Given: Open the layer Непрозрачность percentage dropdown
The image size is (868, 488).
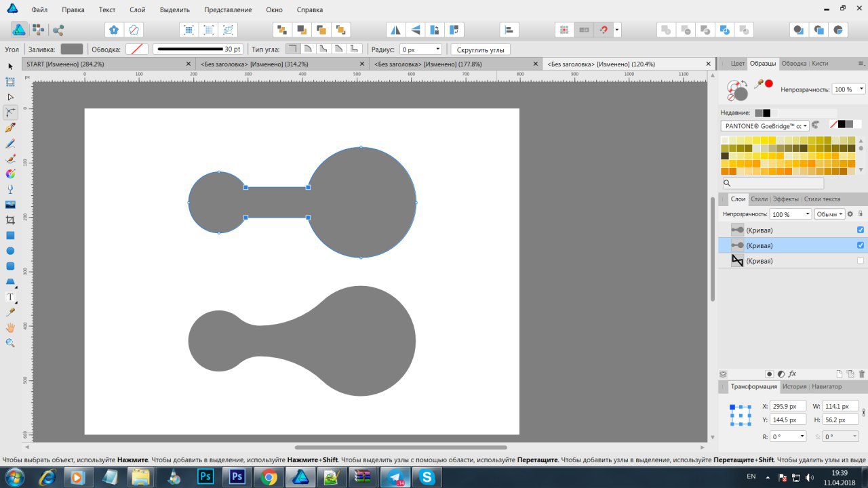Looking at the screenshot, I should 807,214.
